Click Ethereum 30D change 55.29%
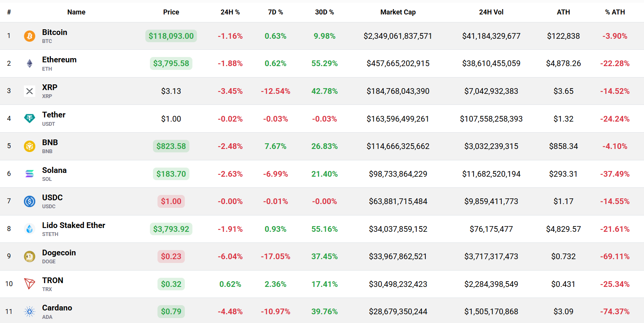 pyautogui.click(x=324, y=63)
